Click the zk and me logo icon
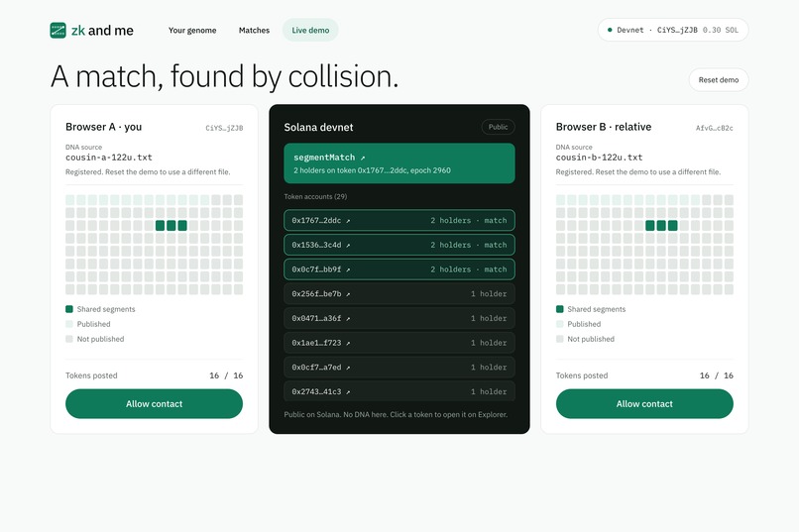The height and width of the screenshot is (532, 799). point(58,30)
